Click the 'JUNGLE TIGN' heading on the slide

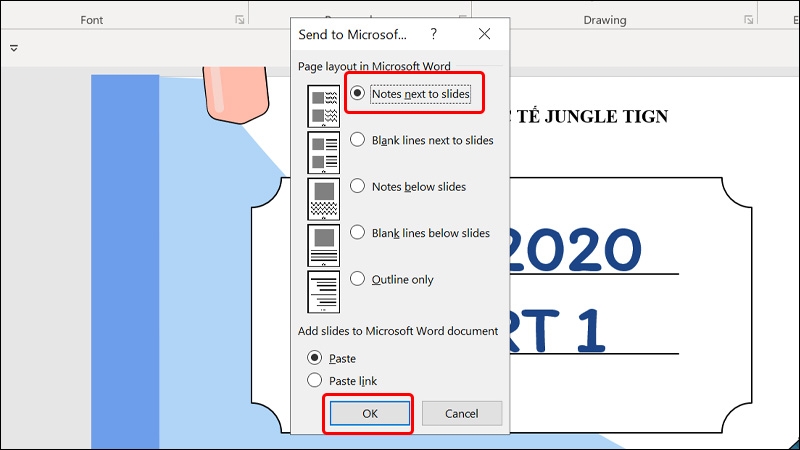tap(606, 116)
